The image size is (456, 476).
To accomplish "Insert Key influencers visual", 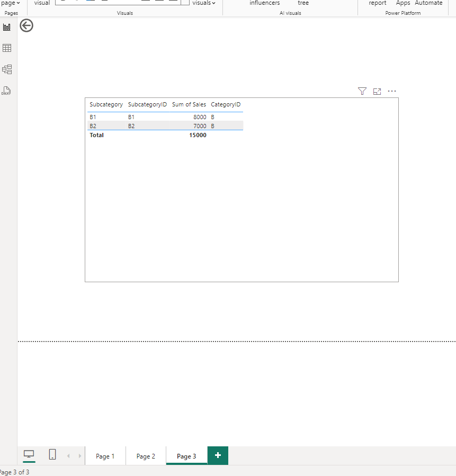I will click(x=264, y=3).
